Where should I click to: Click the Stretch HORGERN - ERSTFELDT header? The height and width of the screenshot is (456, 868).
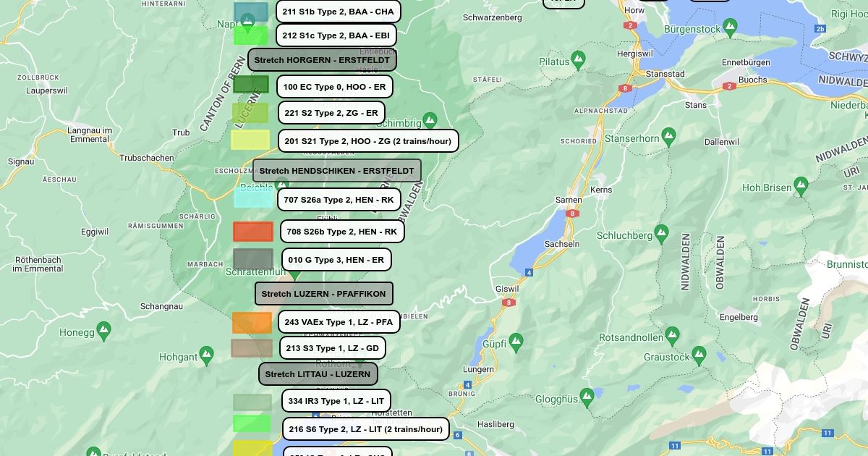click(x=322, y=59)
